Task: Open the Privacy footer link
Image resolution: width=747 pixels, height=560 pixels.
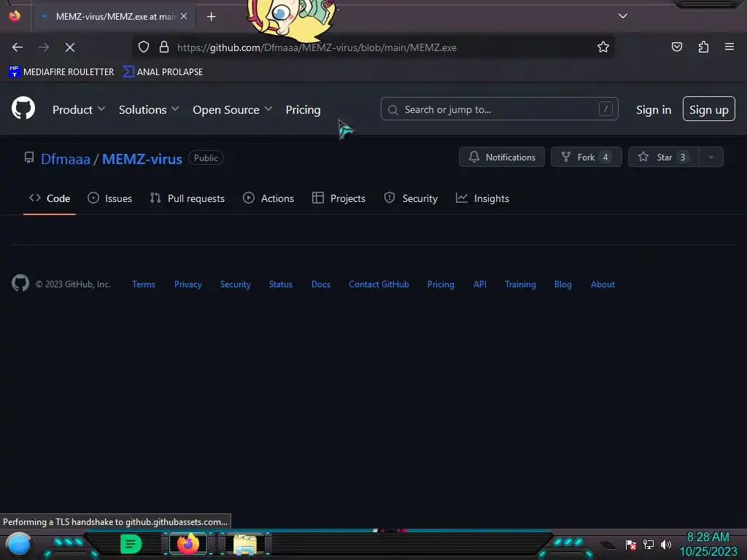Action: [188, 284]
